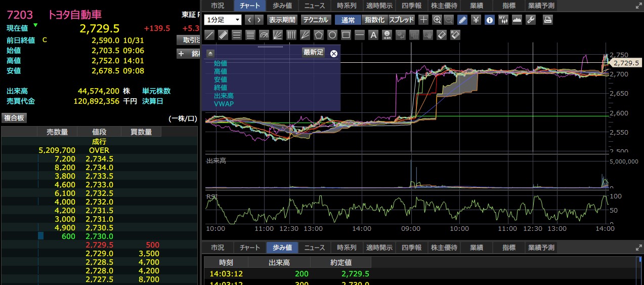Toggle the crosshair cursor

[x=423, y=20]
